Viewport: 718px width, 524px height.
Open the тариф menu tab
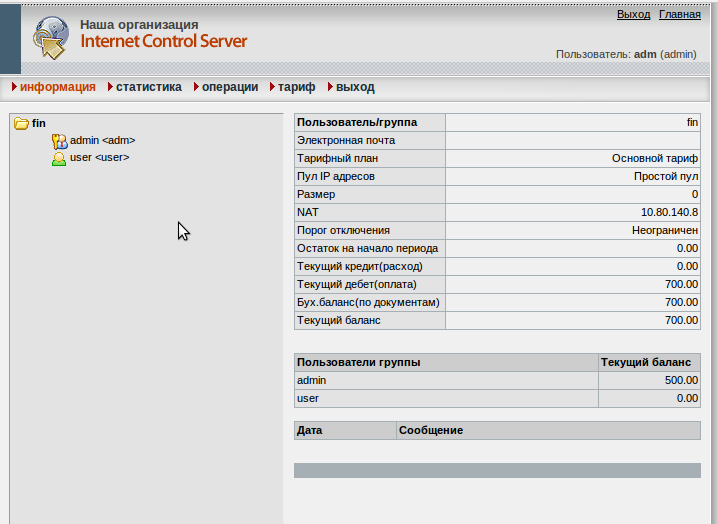(x=296, y=87)
